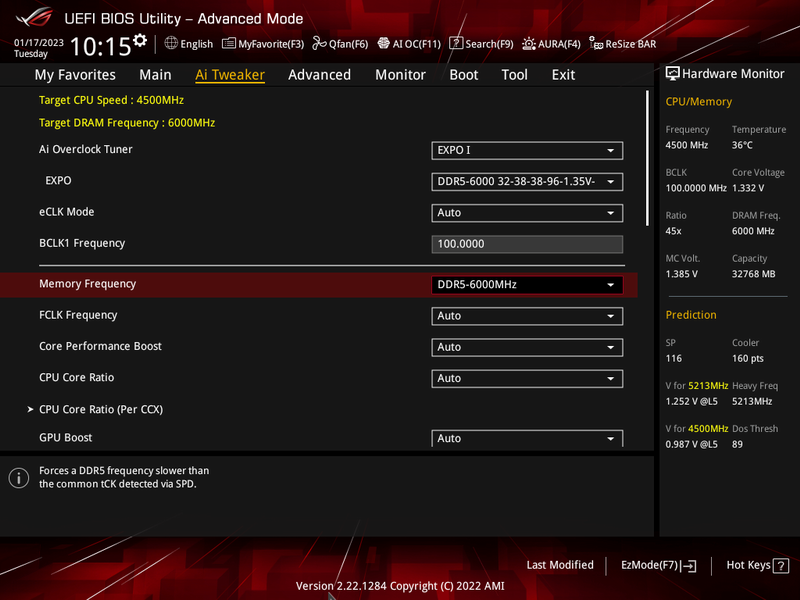Select the Ai Tweaker tab

230,75
